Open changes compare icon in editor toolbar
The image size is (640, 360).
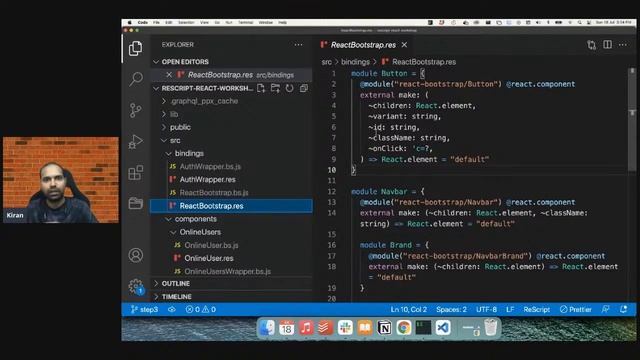pos(591,45)
